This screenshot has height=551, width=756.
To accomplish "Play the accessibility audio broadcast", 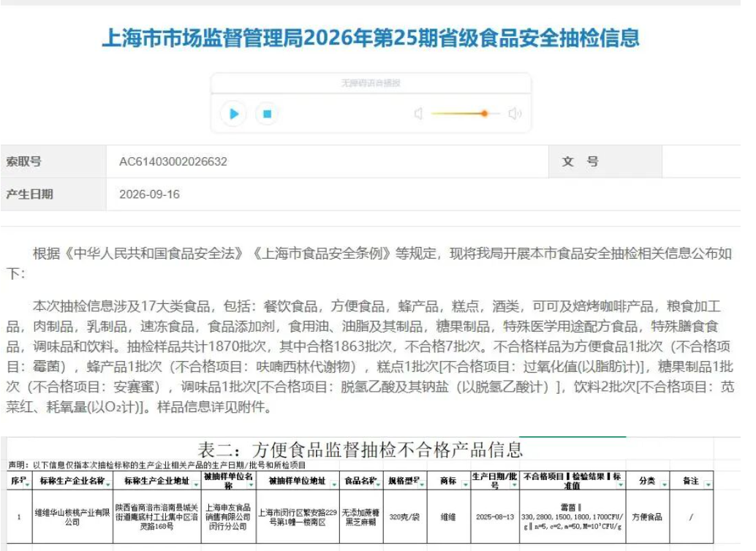I will (234, 114).
